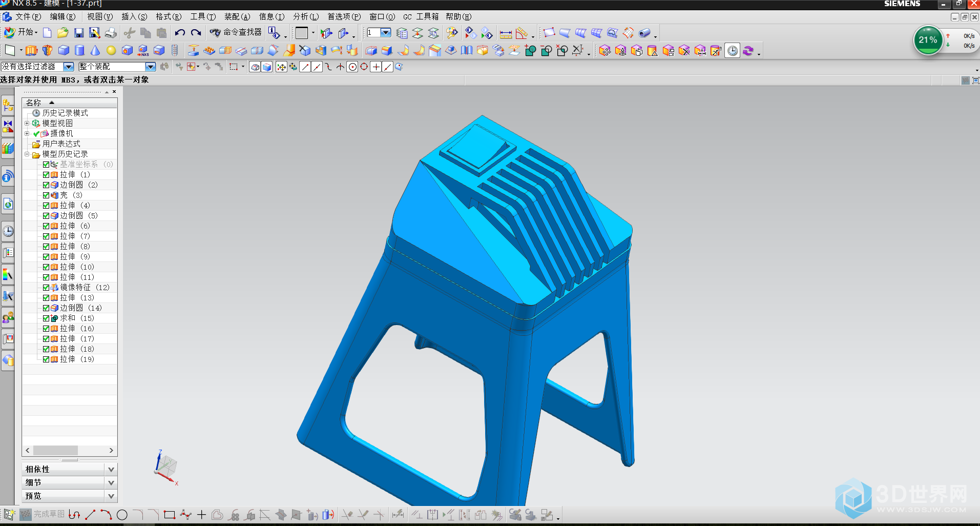Open the Command Finder (命令查找器)
Screen dimensions: 980x526
pyautogui.click(x=236, y=32)
